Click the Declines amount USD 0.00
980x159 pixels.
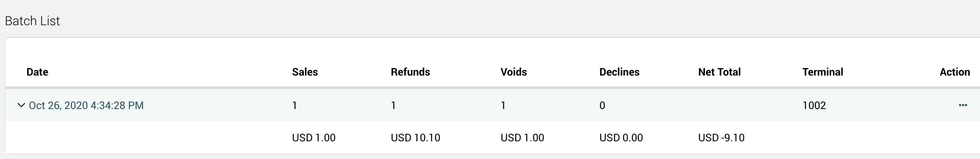[621, 138]
